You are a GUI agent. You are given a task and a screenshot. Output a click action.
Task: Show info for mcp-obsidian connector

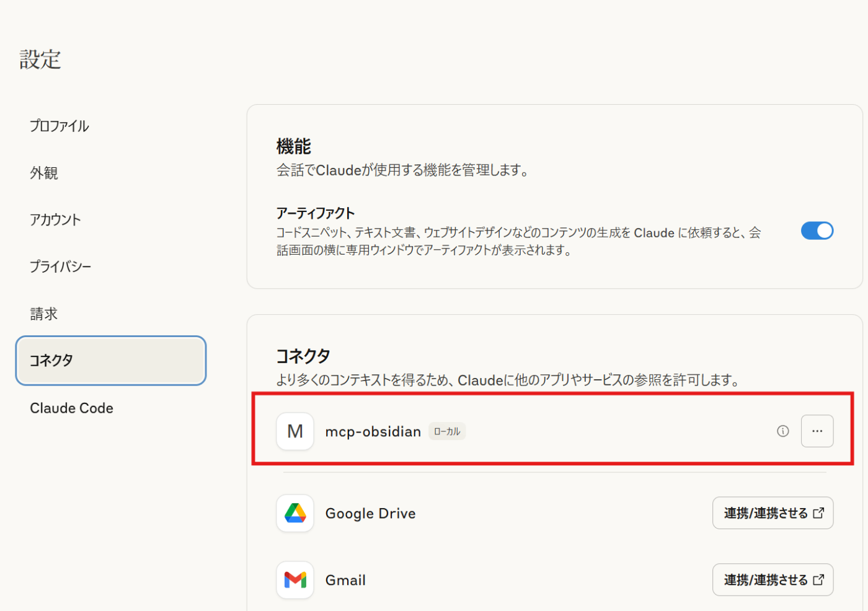[x=783, y=431]
